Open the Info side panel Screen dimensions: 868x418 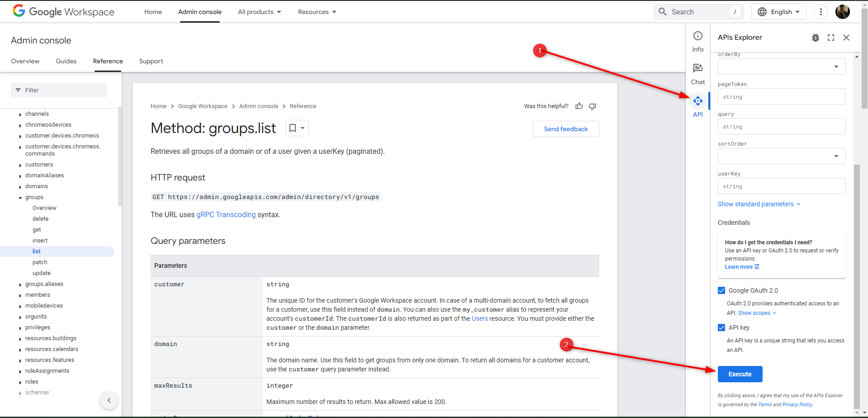click(x=698, y=42)
